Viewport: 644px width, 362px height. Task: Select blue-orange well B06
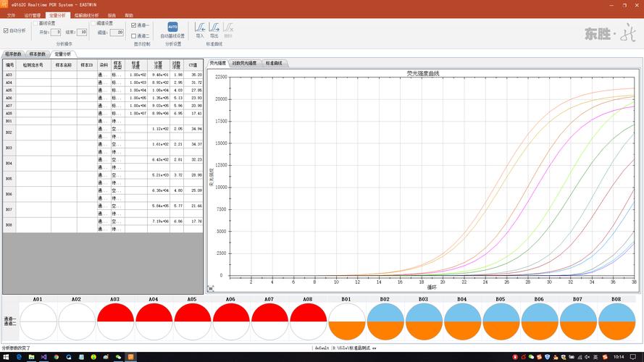[540, 321]
